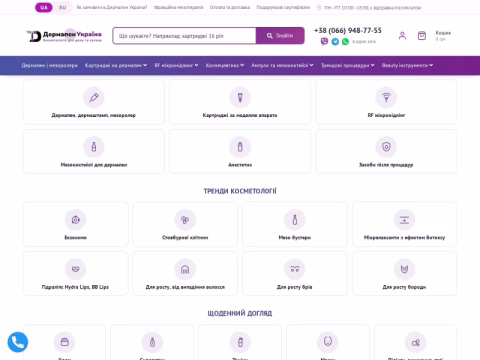Viewport: 480px width, 360px height.
Task: Expand Beauty інструменти dropdown
Action: pyautogui.click(x=407, y=65)
